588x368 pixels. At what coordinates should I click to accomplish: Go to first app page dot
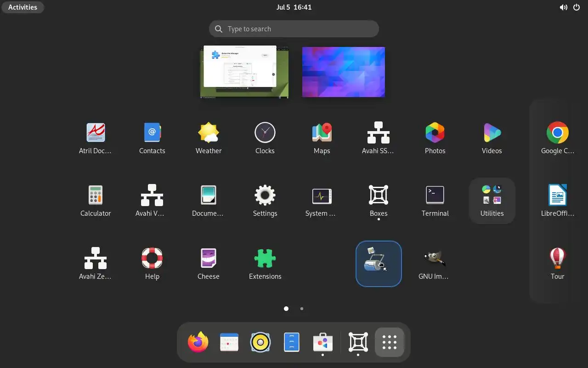[286, 309]
